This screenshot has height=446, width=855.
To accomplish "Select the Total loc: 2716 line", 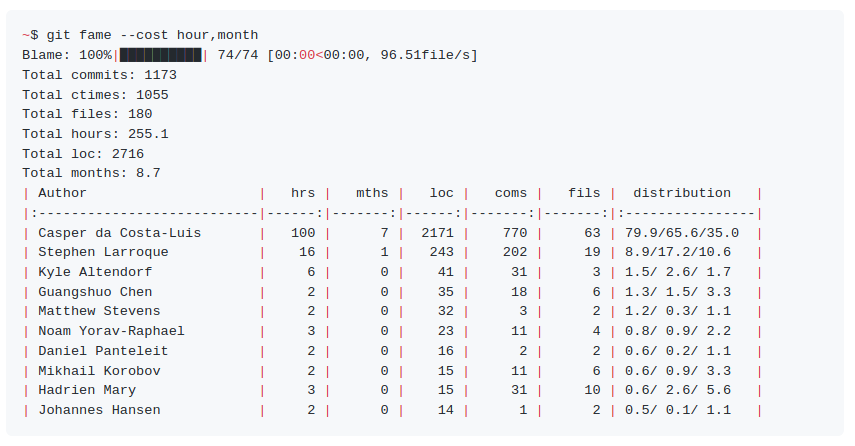I will coord(83,154).
